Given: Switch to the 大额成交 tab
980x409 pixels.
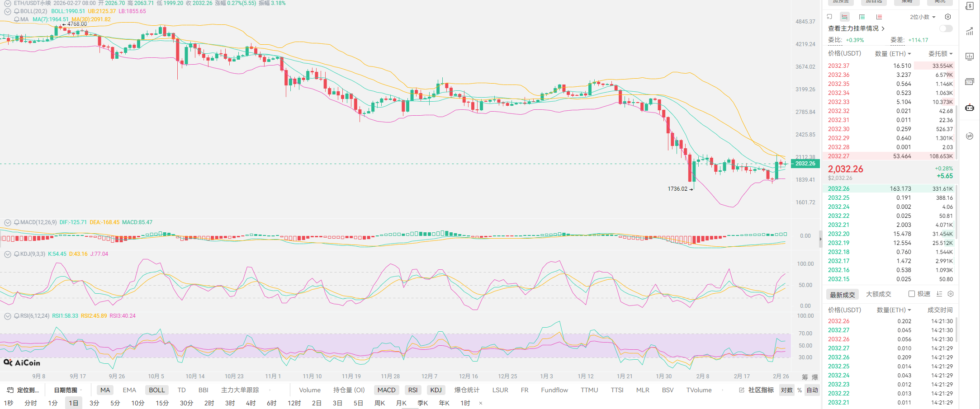Looking at the screenshot, I should [x=878, y=294].
